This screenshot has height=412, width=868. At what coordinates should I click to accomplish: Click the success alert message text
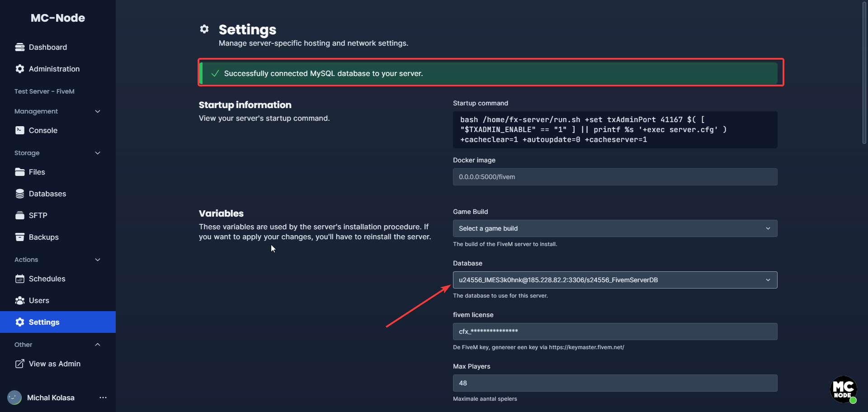click(x=323, y=73)
